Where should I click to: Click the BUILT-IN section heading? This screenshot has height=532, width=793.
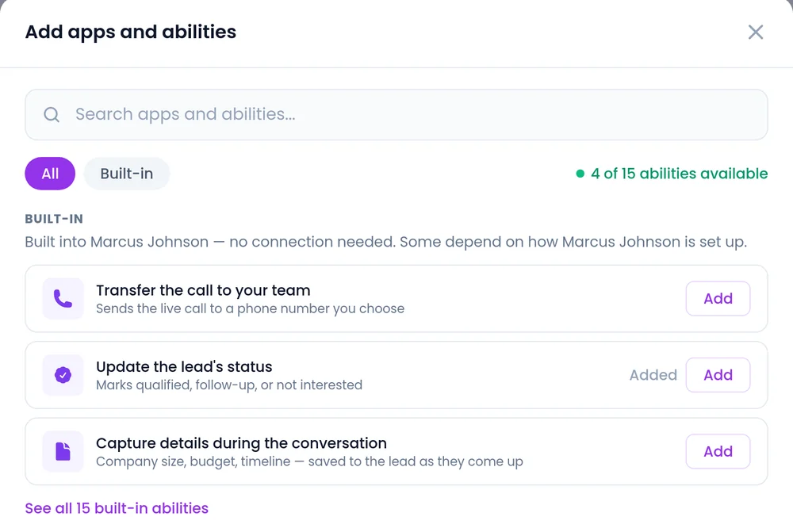coord(54,219)
